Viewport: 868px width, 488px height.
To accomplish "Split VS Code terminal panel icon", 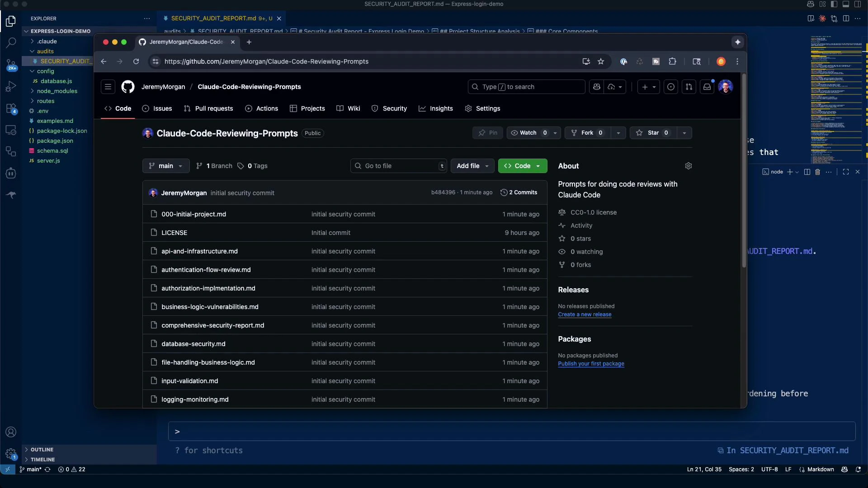I will [807, 172].
